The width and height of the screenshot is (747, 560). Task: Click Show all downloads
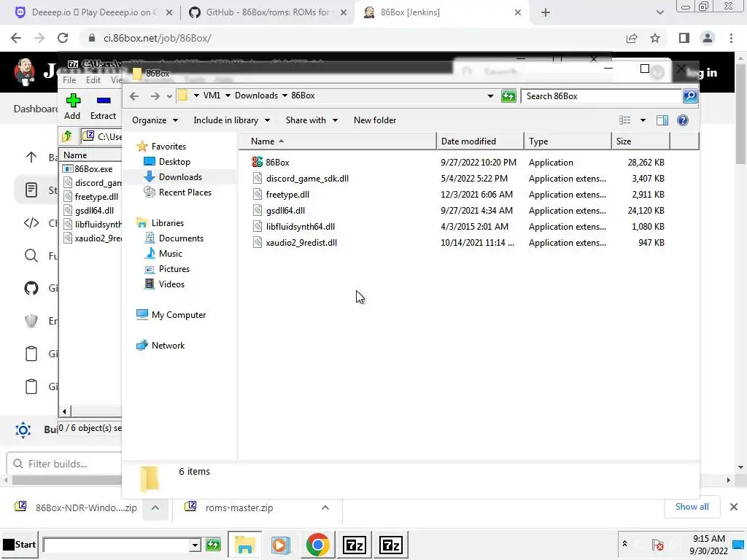click(x=692, y=507)
